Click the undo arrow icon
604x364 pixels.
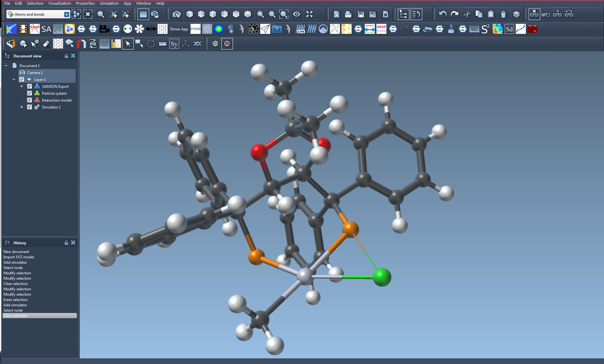pyautogui.click(x=443, y=14)
